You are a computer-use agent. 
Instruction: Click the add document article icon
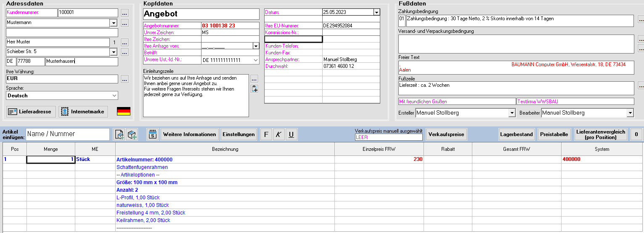[x=119, y=134]
